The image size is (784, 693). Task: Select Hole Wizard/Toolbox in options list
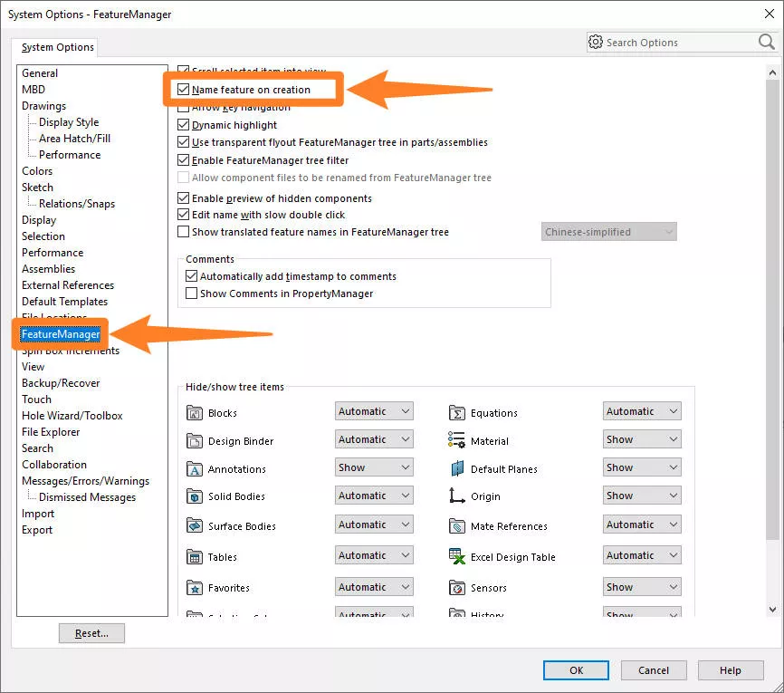click(72, 416)
